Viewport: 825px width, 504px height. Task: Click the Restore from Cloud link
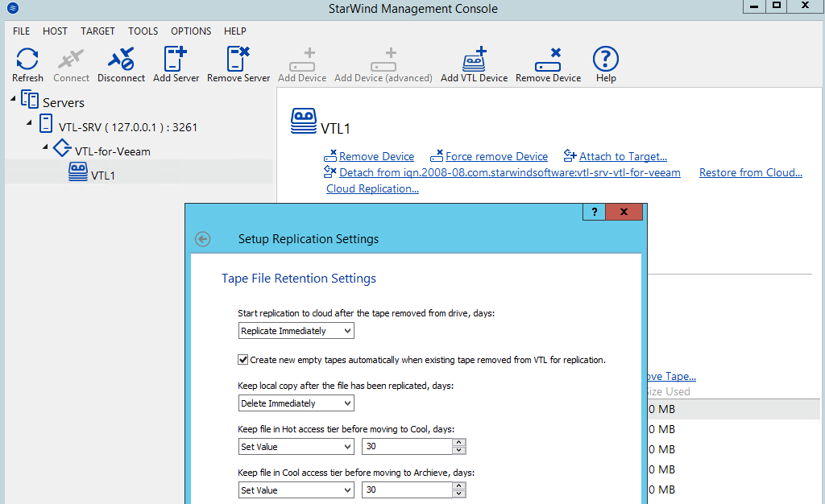tap(749, 172)
